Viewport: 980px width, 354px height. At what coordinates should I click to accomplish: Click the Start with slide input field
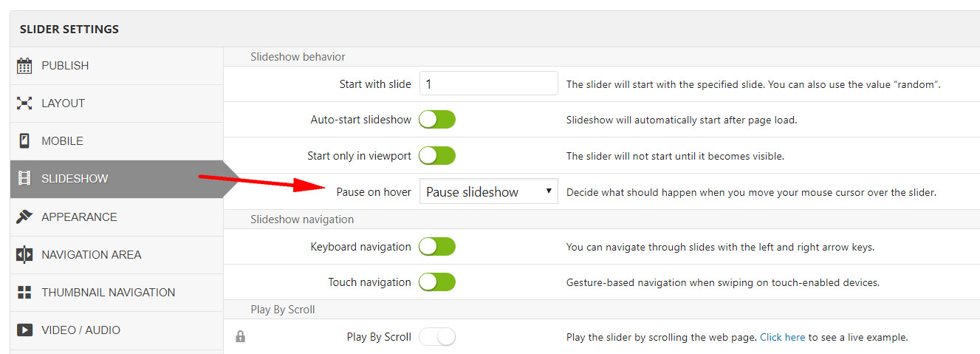[489, 84]
